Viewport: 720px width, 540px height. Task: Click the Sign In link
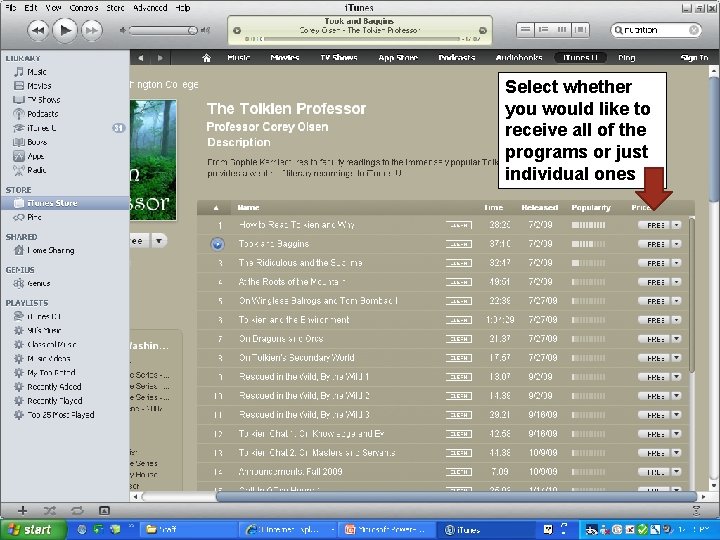pos(694,58)
